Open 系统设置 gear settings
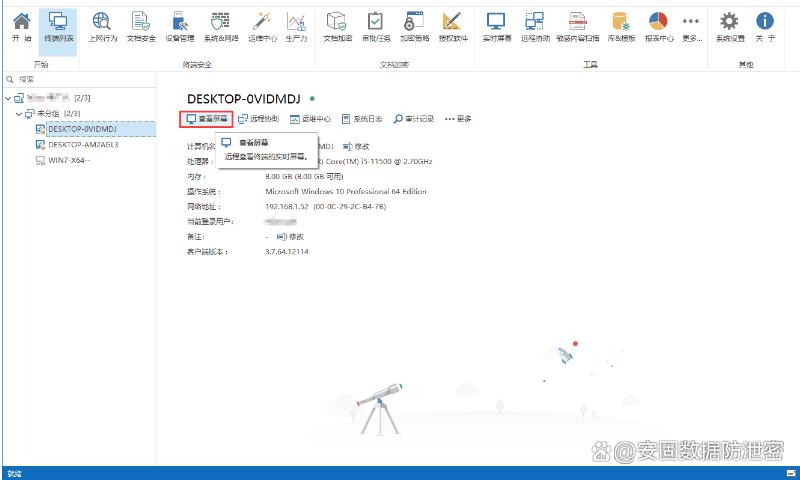Viewport: 800px width, 480px height. coord(730,26)
